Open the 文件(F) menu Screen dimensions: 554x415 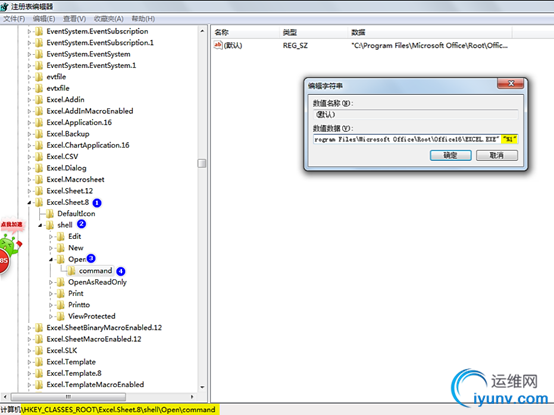pyautogui.click(x=14, y=19)
